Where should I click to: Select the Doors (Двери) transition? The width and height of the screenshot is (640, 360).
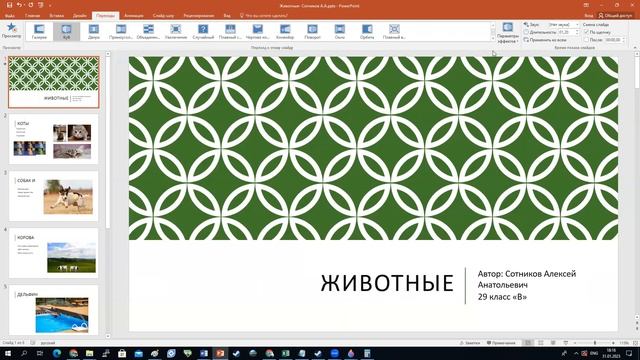coord(94,31)
